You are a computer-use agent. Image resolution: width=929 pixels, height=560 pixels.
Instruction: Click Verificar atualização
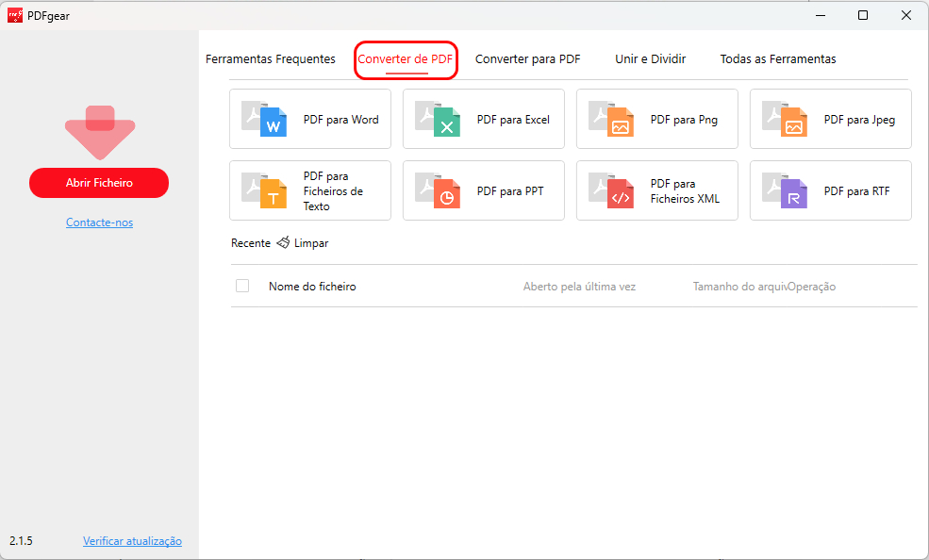pyautogui.click(x=132, y=541)
